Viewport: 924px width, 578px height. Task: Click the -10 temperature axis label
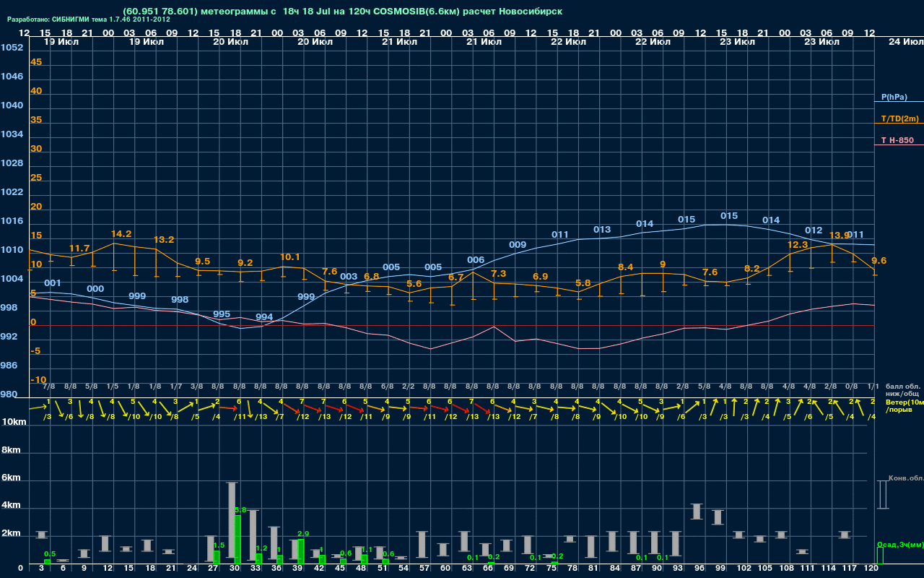coord(38,380)
